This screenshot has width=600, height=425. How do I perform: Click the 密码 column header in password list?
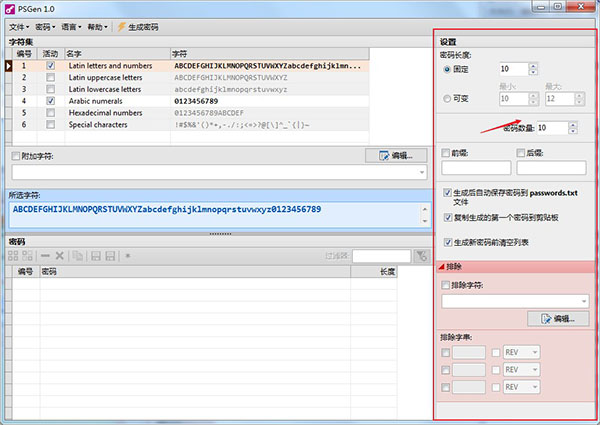click(x=195, y=272)
